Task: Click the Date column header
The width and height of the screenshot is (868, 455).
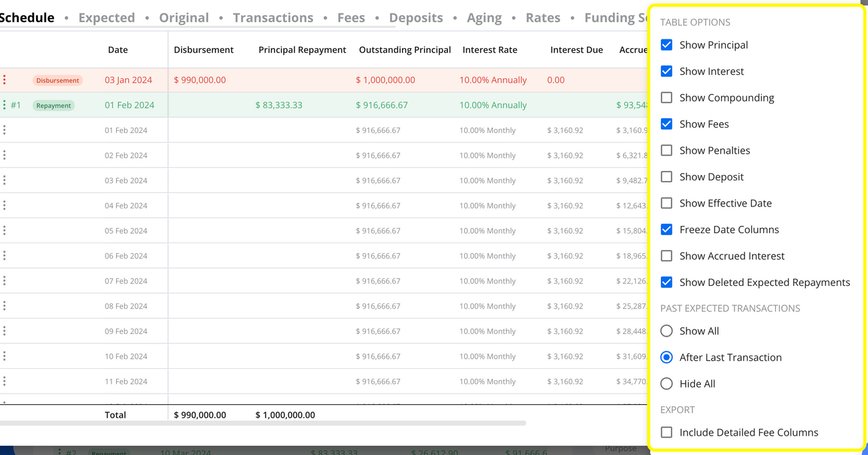Action: point(118,49)
